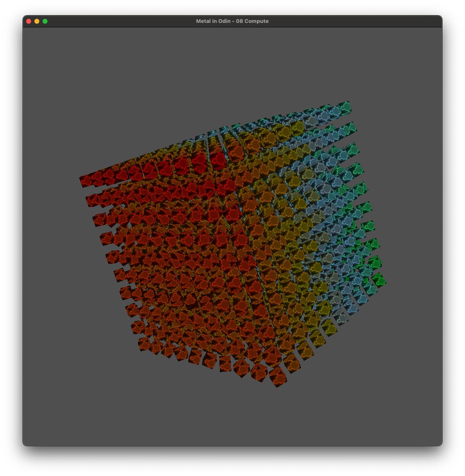Minimize the window with the yellow button

[x=37, y=21]
